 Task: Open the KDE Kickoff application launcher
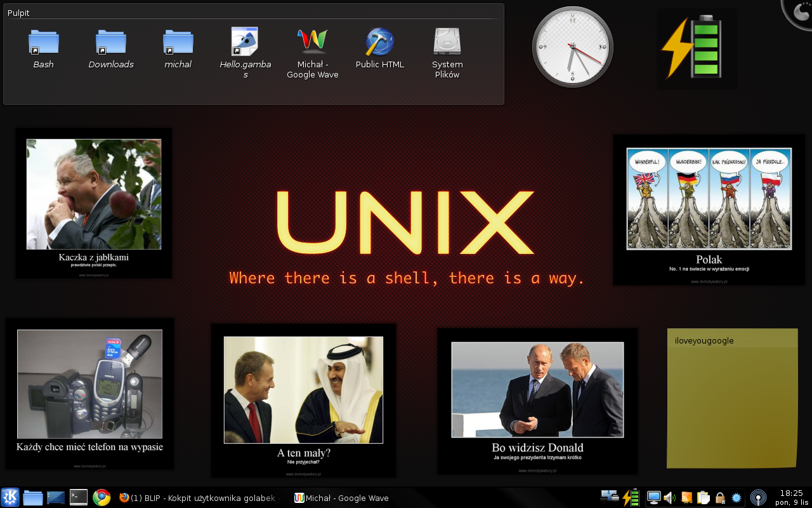tap(10, 497)
